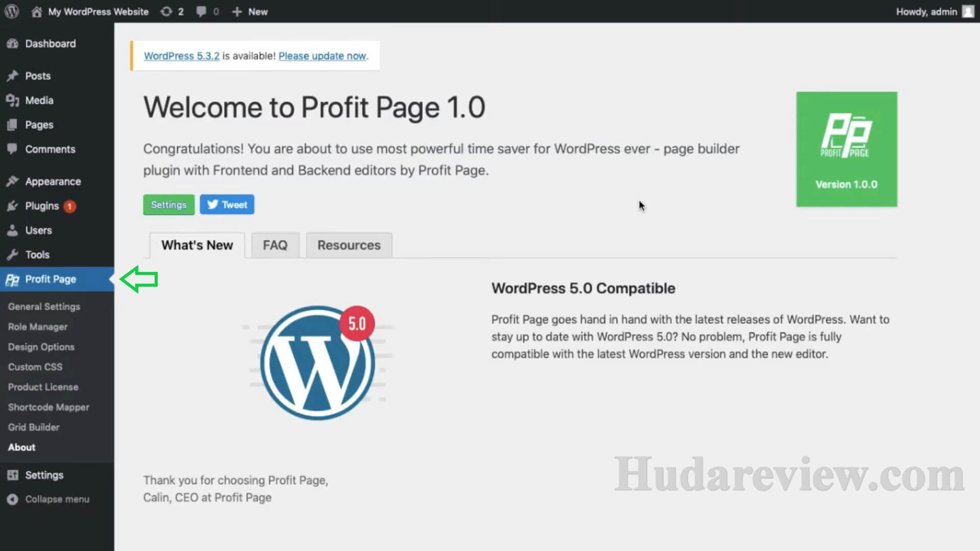Click the New text in admin bar

258,11
